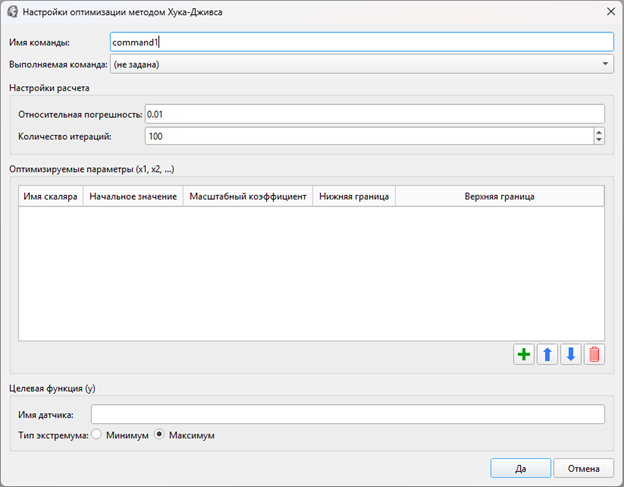The image size is (624, 487).
Task: Click the Верхняя граница column header
Action: 499,197
